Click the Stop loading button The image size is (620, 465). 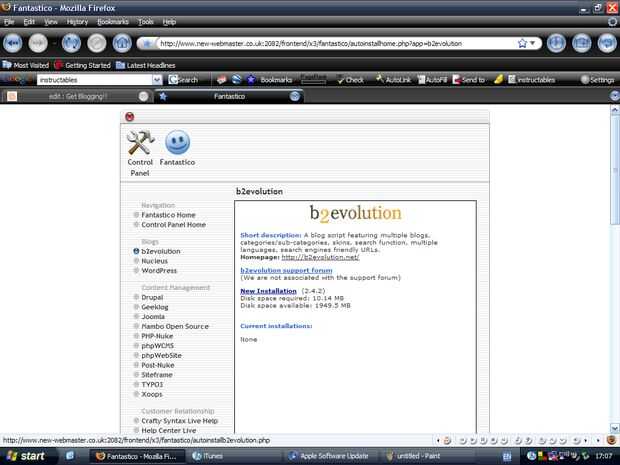point(96,43)
